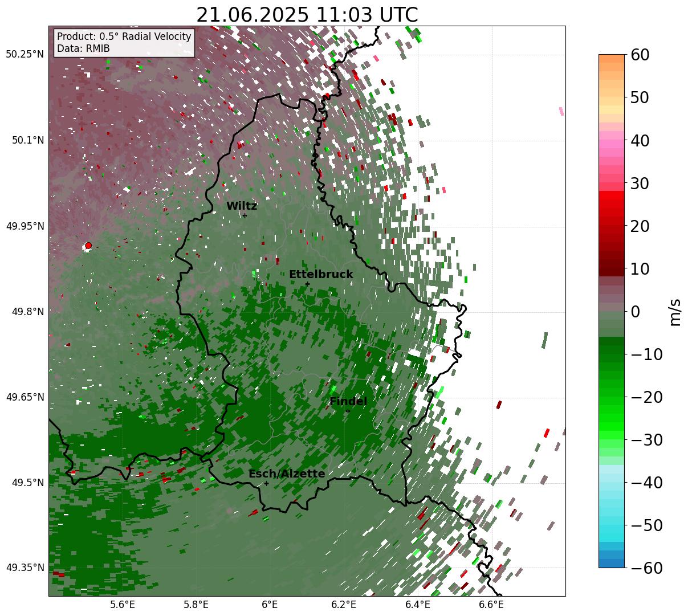Click the −50 tick label on colorbar

[646, 525]
